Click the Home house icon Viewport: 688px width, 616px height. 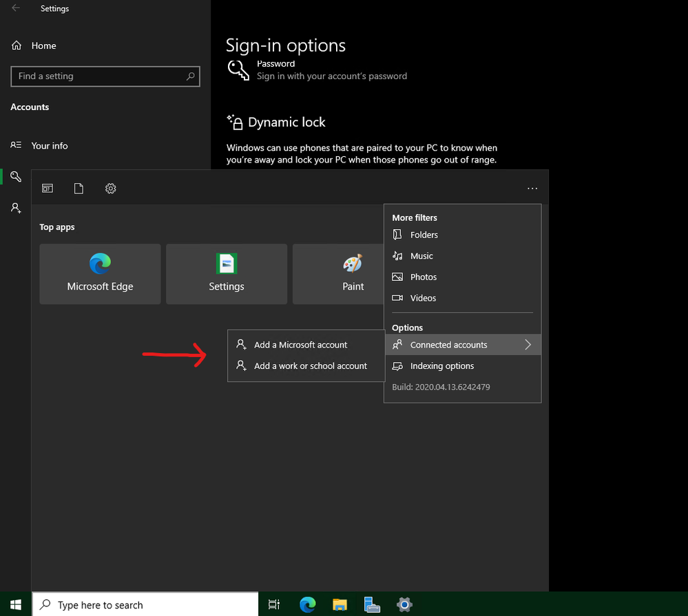tap(17, 45)
